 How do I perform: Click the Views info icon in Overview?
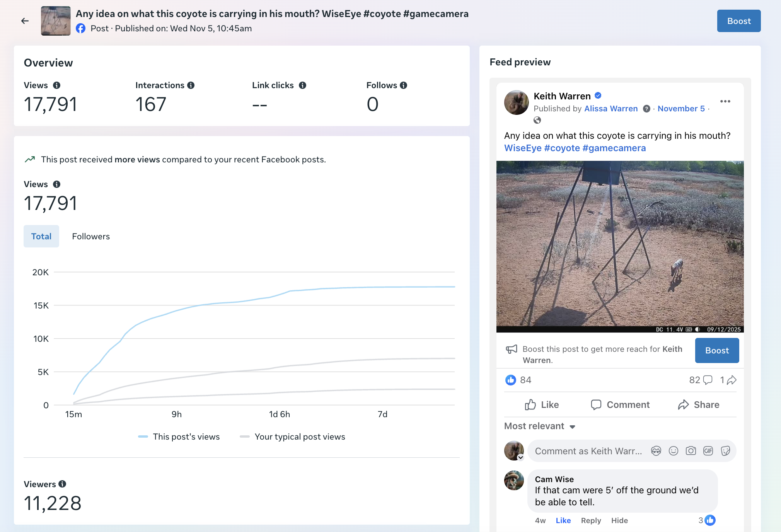pyautogui.click(x=56, y=85)
